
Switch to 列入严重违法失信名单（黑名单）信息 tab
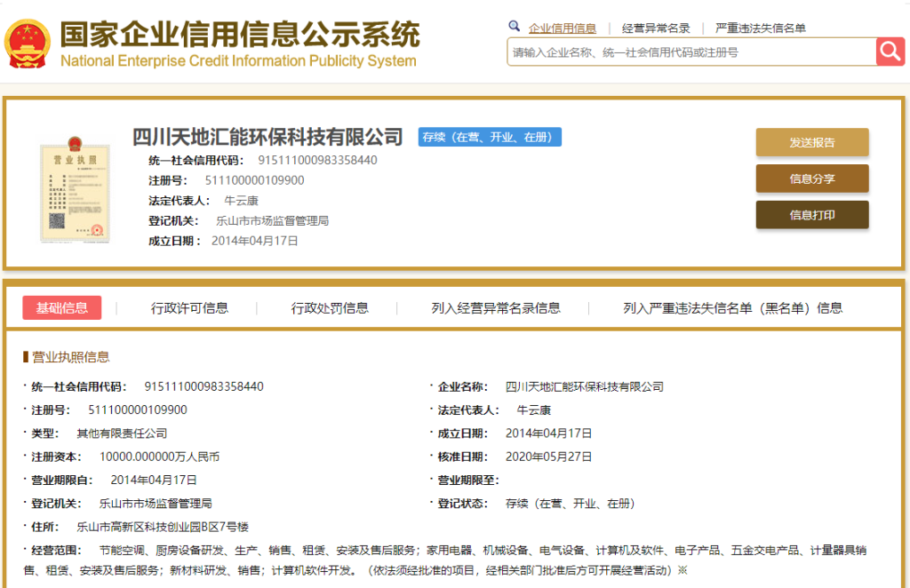click(732, 308)
